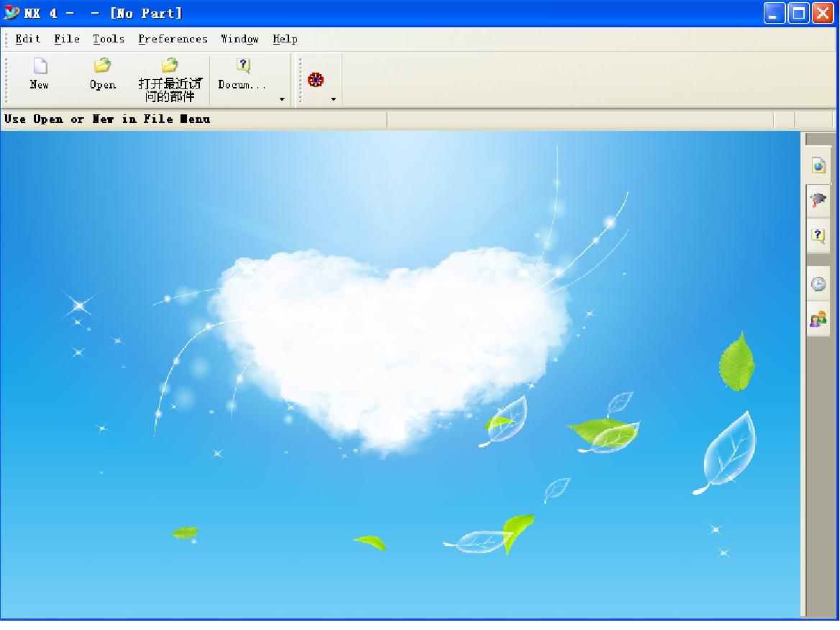Open the Internet Explorer sidebar tab
The width and height of the screenshot is (840, 630).
click(818, 165)
